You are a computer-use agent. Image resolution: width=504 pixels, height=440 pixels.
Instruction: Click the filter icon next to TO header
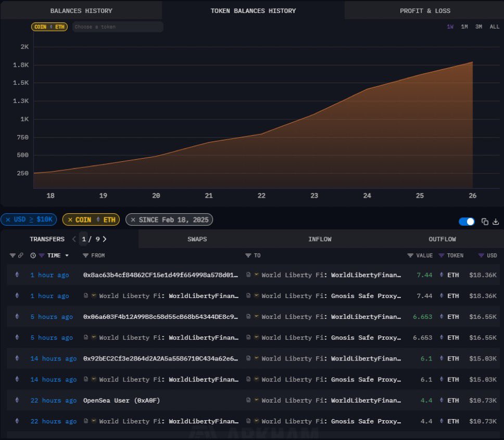248,255
